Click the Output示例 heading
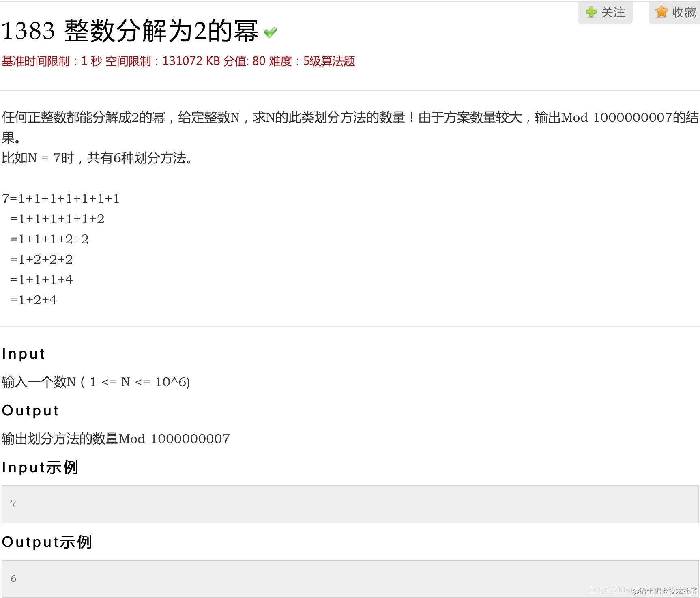The height and width of the screenshot is (598, 700). [x=47, y=542]
